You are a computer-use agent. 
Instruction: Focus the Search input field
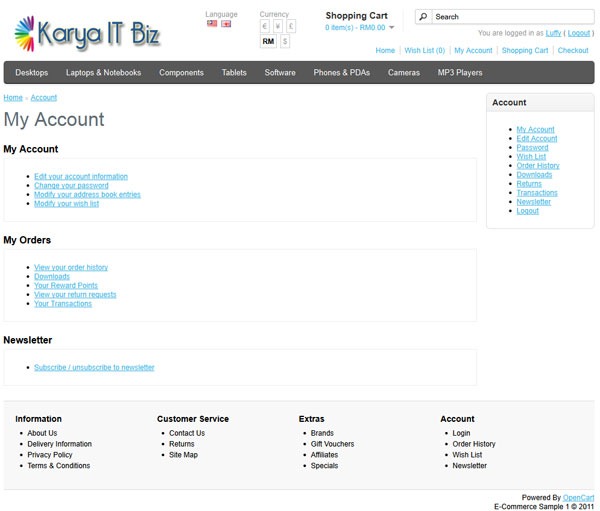tap(513, 17)
